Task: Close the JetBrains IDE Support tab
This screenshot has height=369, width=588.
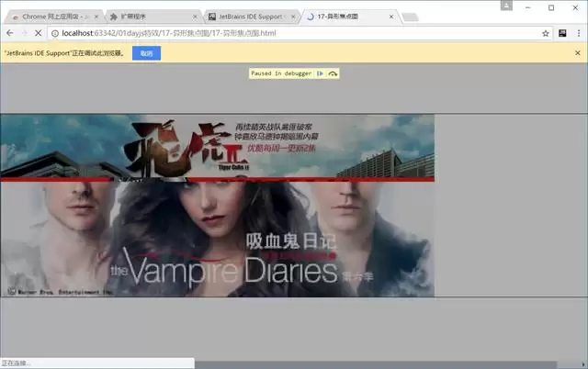Action: tap(293, 17)
